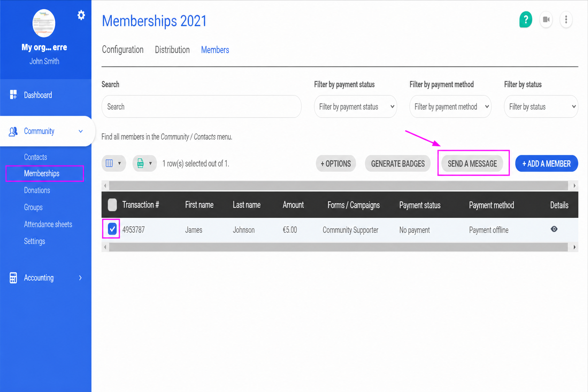Viewport: 588px width, 392px height.
Task: Uncheck the row checkbox for transaction 4953787
Action: pyautogui.click(x=112, y=229)
